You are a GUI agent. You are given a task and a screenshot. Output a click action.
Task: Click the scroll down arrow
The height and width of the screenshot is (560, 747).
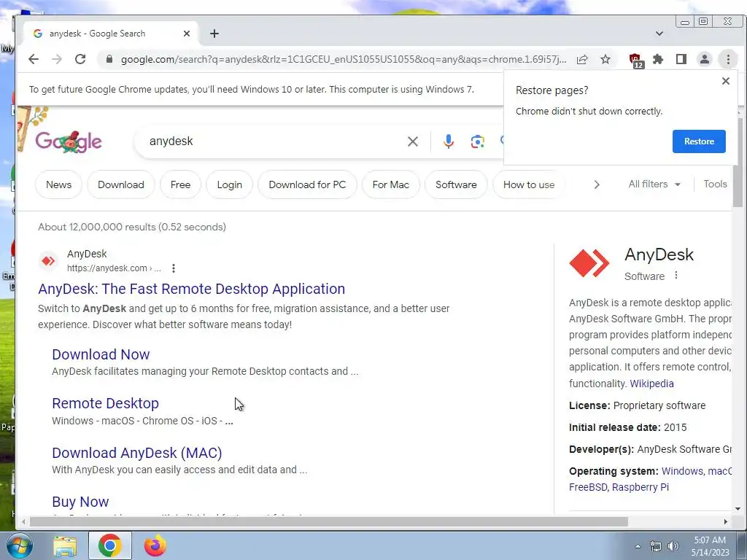pos(738,509)
